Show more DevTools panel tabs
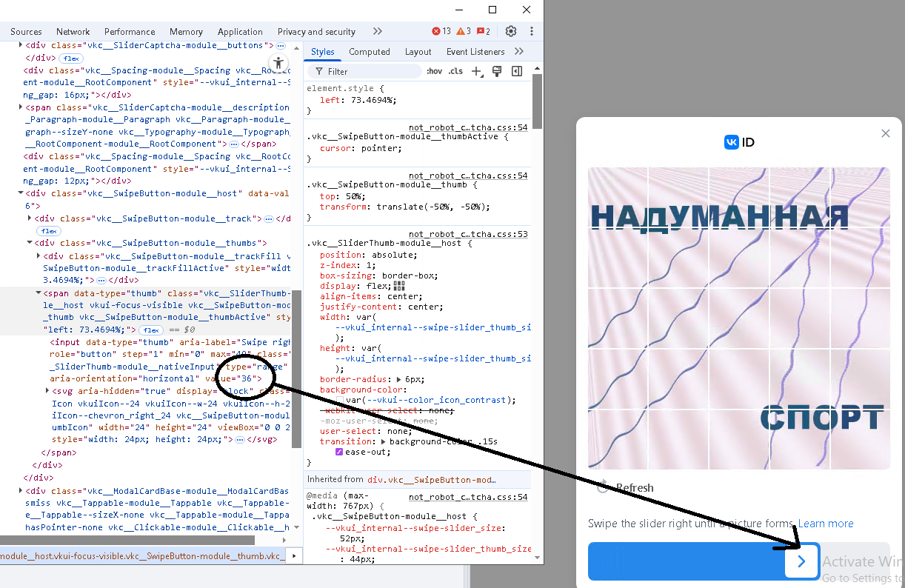This screenshot has height=588, width=905. (378, 31)
